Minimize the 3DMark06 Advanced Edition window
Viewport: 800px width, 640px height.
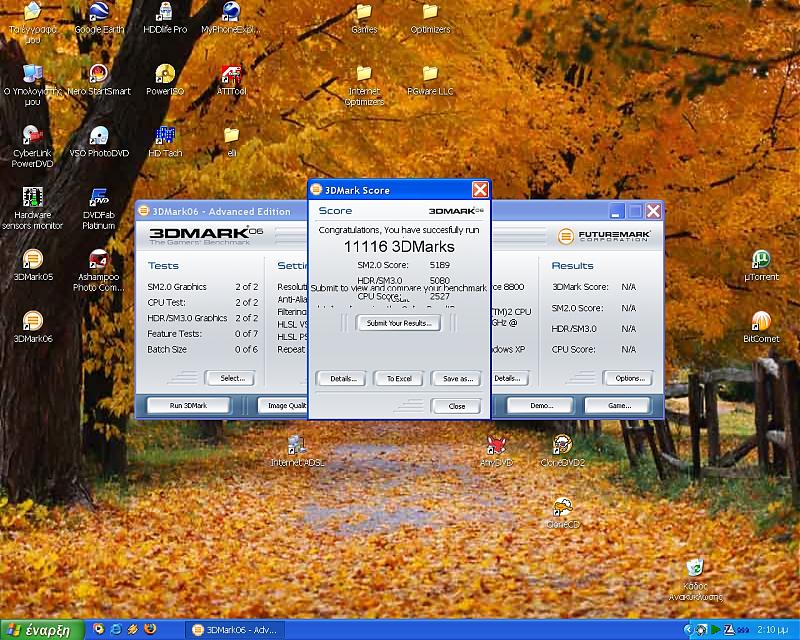(x=617, y=211)
